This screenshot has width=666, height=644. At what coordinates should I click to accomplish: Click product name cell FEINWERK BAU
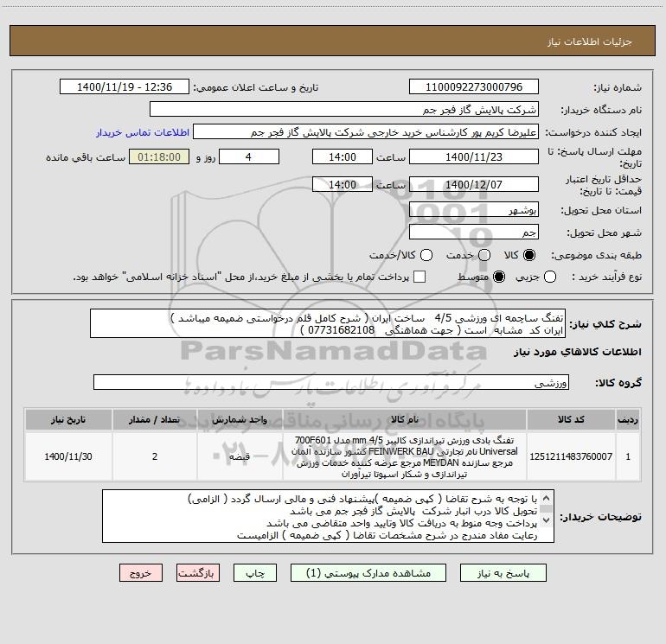[405, 456]
